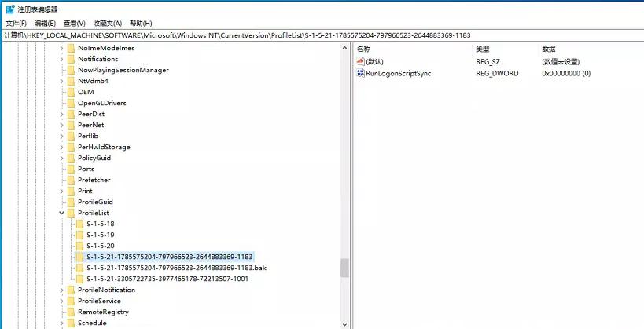Expand the NtVdm64 key
This screenshot has width=644, height=329.
61,81
